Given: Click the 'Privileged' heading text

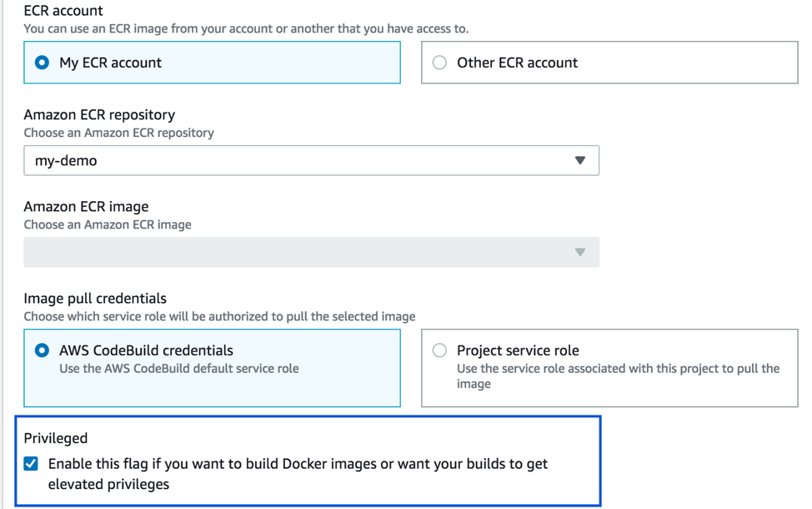Looking at the screenshot, I should point(55,439).
